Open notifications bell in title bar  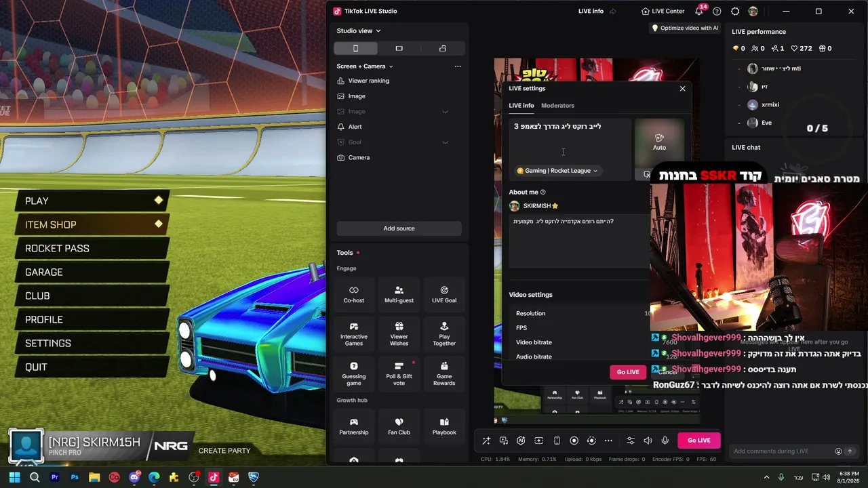point(699,12)
